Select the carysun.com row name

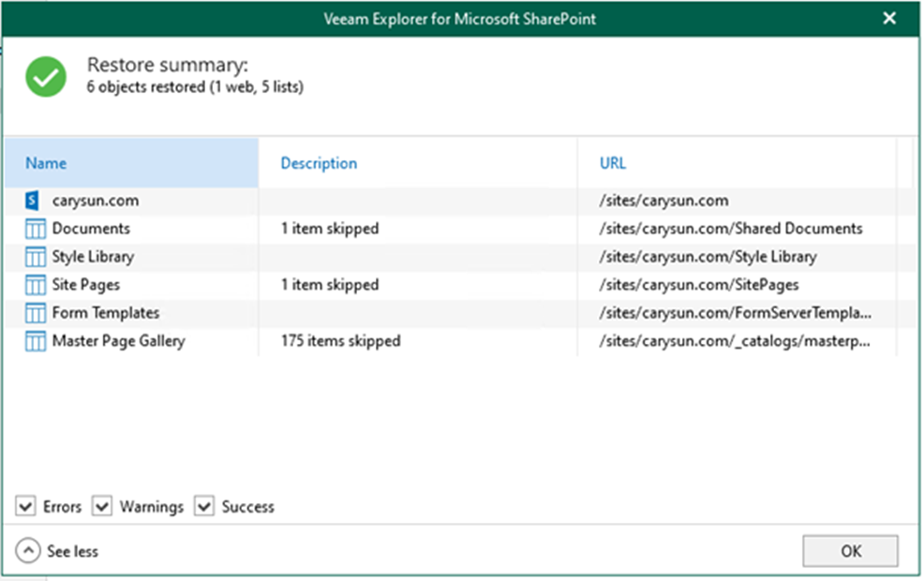[x=96, y=201]
